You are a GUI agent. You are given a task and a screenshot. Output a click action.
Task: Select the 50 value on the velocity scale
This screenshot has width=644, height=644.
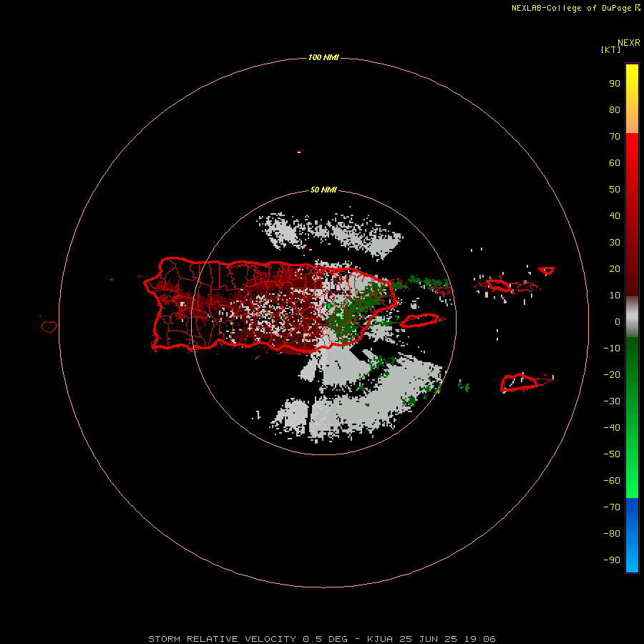[615, 190]
